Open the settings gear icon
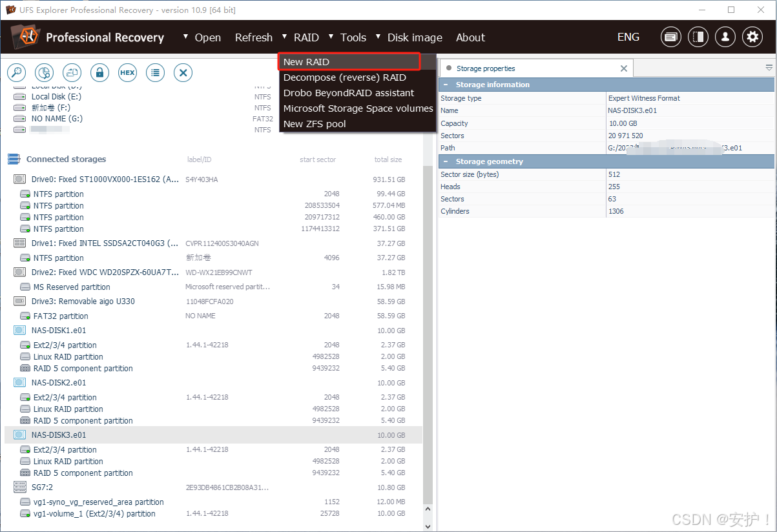This screenshot has height=532, width=777. click(x=752, y=37)
